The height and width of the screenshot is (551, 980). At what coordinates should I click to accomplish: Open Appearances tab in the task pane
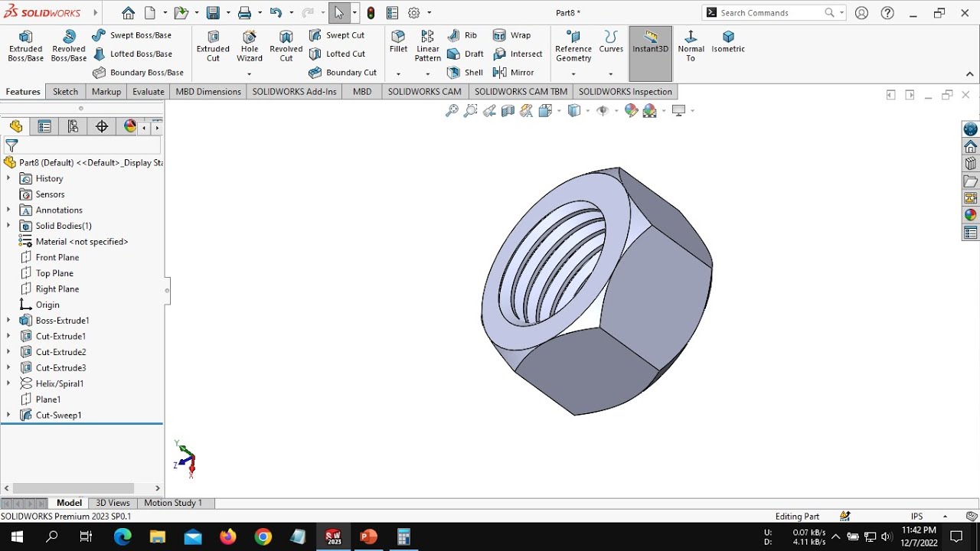(971, 215)
